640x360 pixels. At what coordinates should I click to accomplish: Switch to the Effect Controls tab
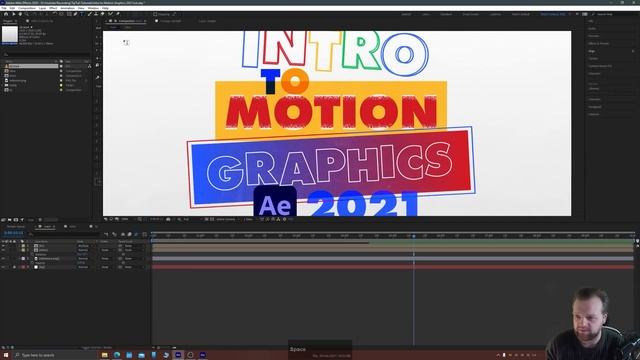click(41, 21)
